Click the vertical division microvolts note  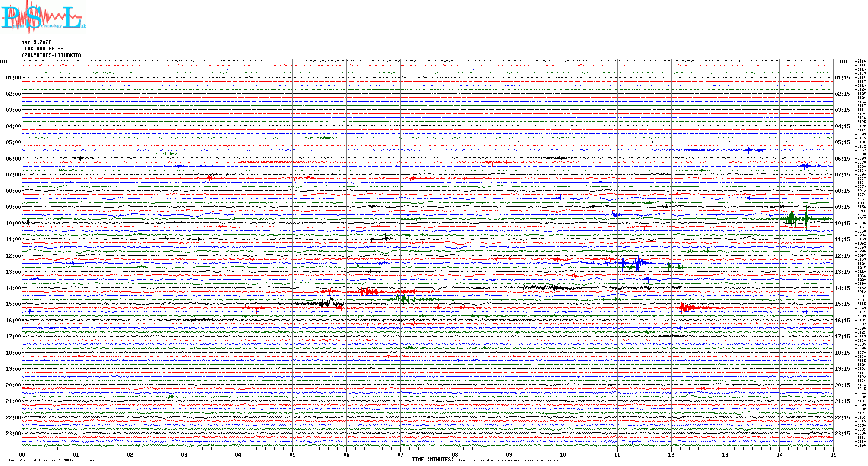pos(55,460)
